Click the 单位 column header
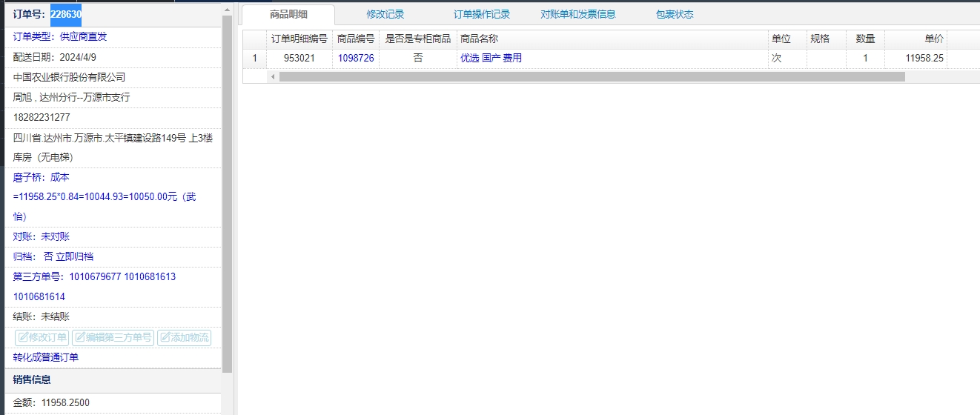 point(787,39)
